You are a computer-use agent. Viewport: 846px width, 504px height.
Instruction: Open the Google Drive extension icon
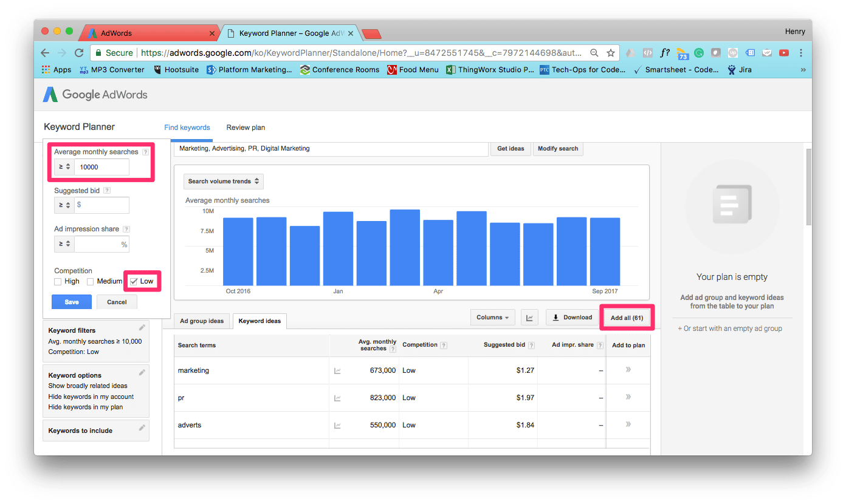pyautogui.click(x=631, y=53)
